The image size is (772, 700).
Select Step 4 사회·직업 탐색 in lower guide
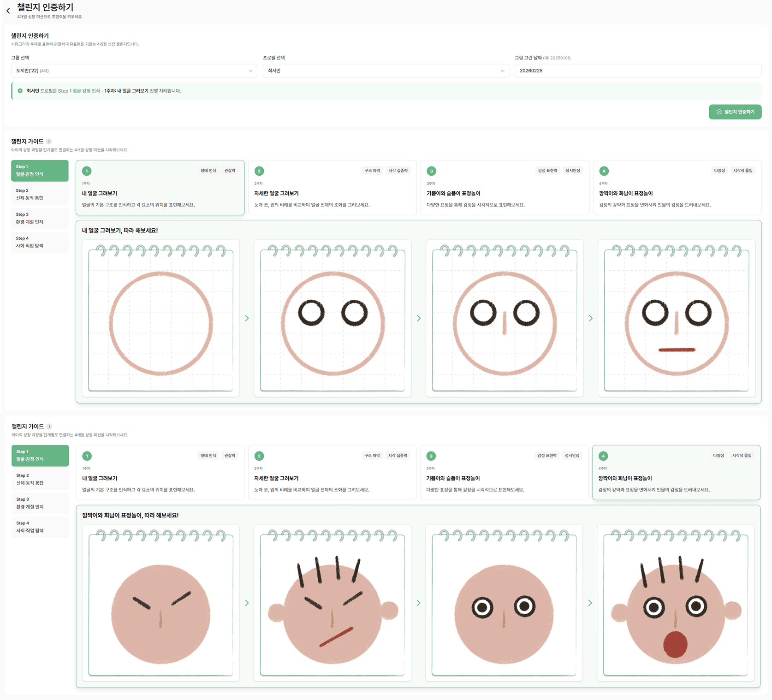tap(40, 527)
